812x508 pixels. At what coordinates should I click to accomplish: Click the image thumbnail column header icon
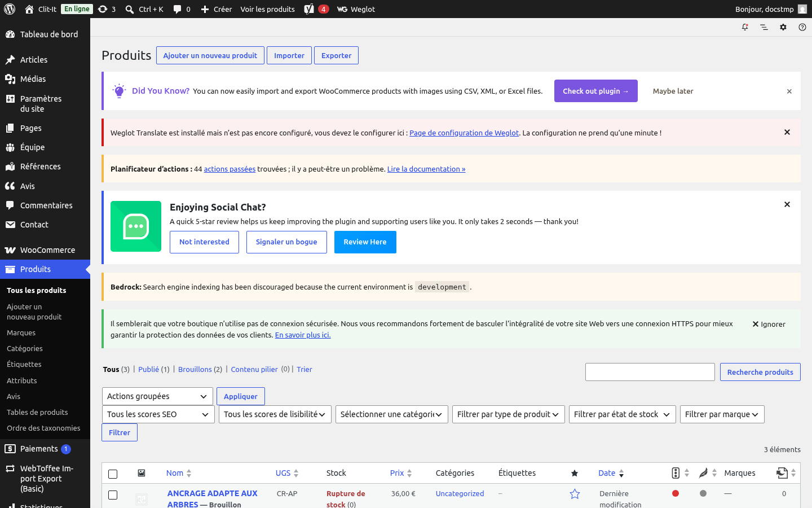coord(142,473)
